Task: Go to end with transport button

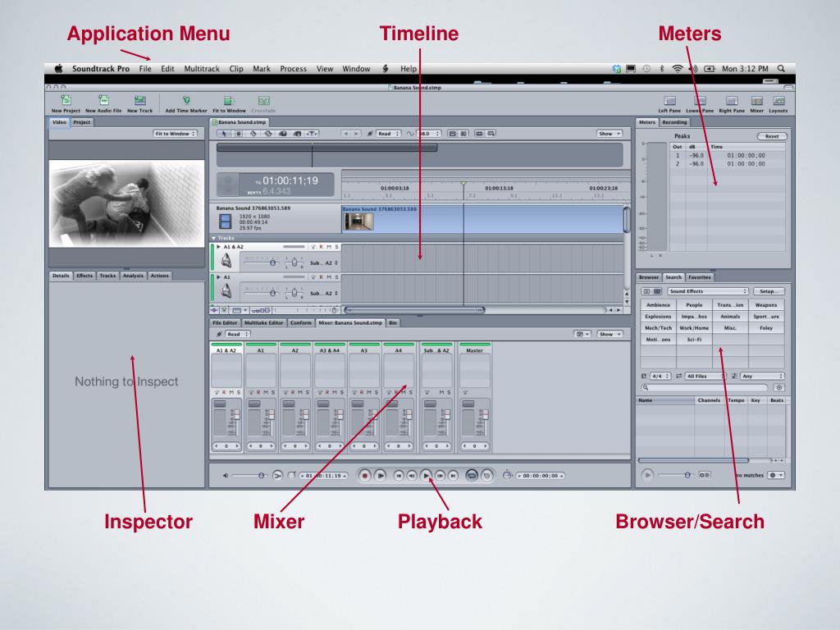Action: tap(453, 475)
